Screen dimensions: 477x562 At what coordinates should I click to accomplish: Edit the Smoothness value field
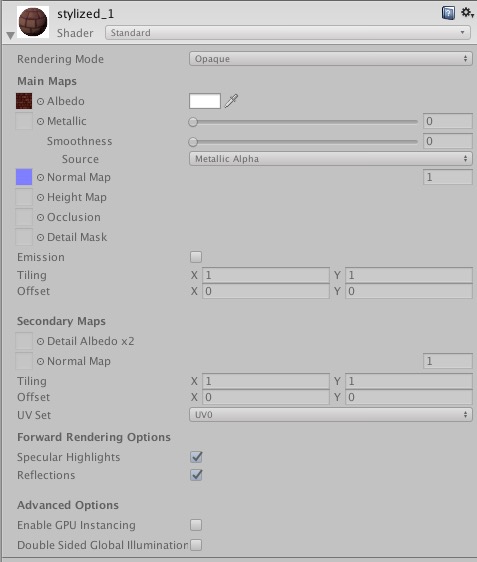pos(448,141)
